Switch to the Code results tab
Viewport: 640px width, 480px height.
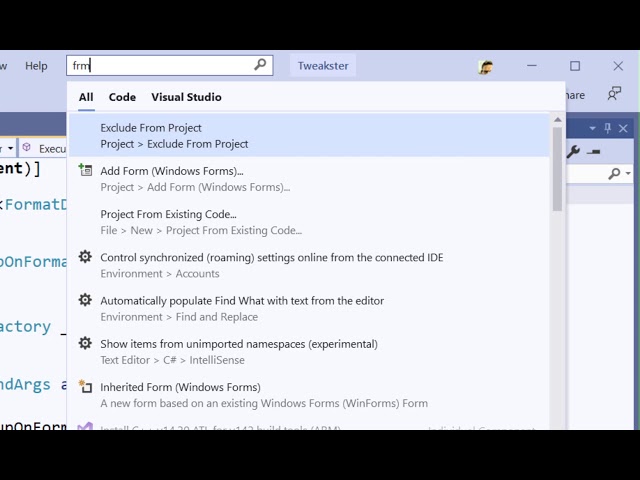coord(122,97)
